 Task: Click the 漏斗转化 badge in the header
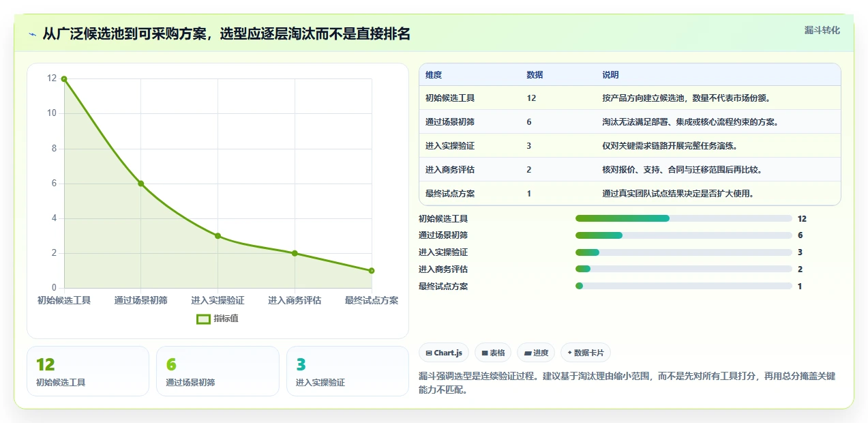click(822, 31)
